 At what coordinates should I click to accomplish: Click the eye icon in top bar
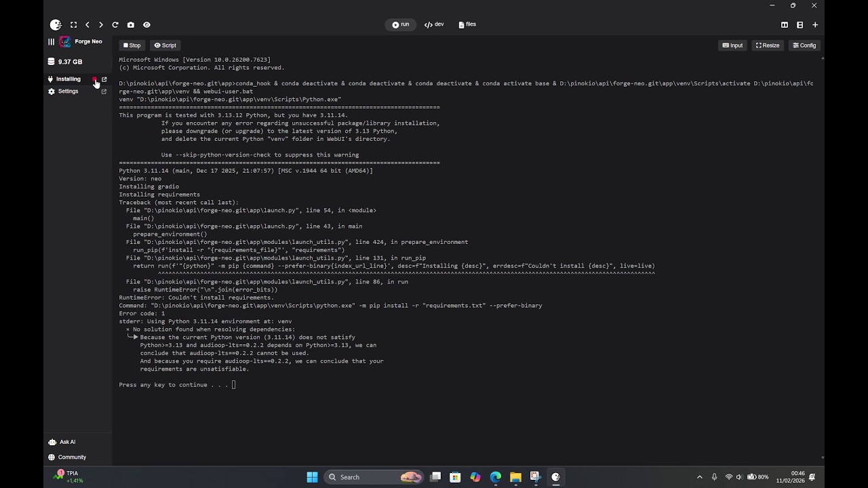pyautogui.click(x=146, y=25)
